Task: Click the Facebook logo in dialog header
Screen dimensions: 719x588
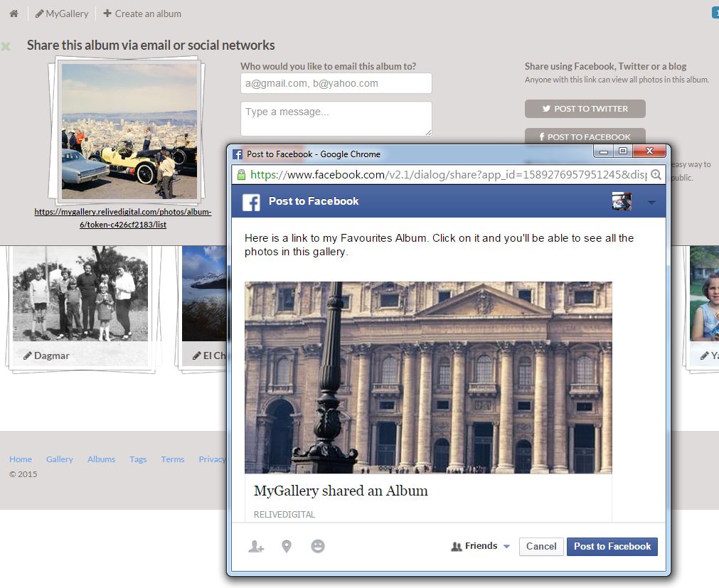Action: click(251, 202)
